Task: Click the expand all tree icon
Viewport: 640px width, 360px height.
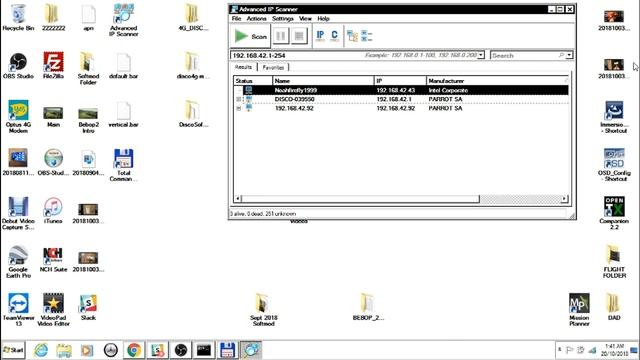Action: (352, 36)
